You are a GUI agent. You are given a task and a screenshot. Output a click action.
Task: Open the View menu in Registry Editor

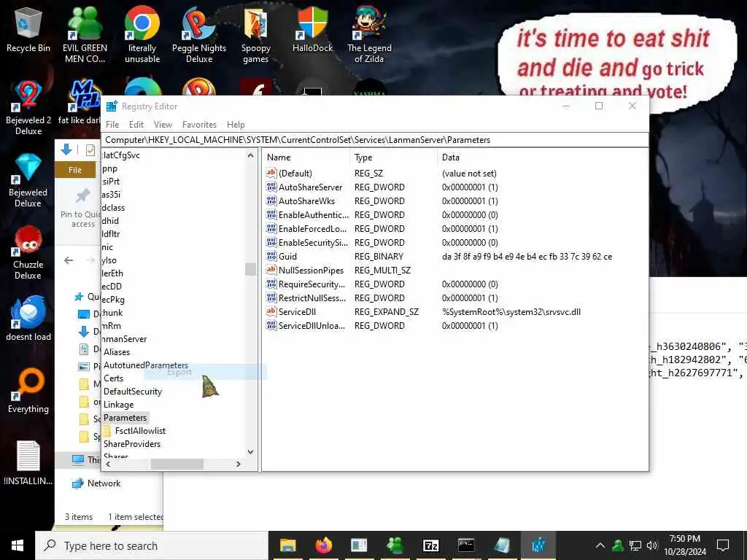click(x=163, y=124)
